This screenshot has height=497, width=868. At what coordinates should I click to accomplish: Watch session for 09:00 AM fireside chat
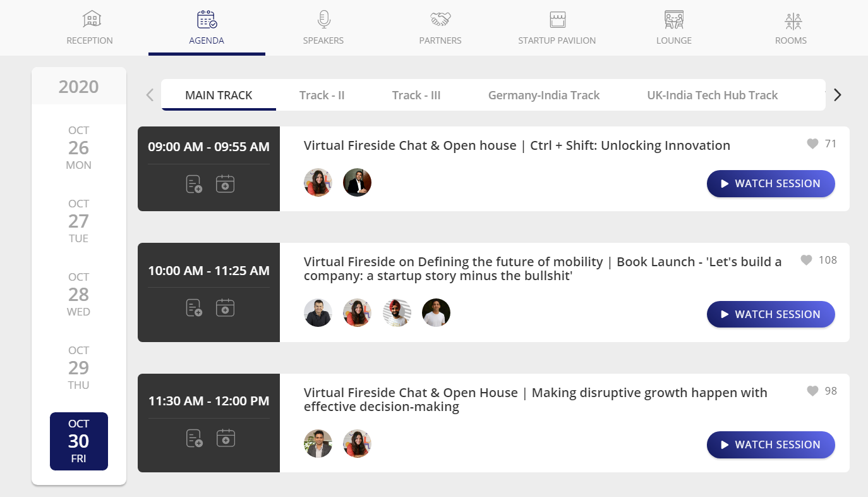pyautogui.click(x=771, y=183)
